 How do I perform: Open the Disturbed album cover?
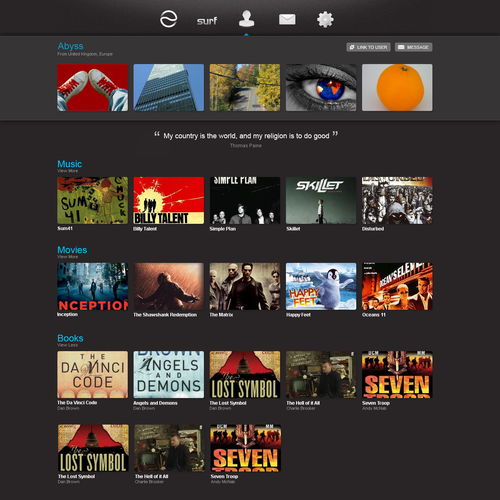coord(397,200)
